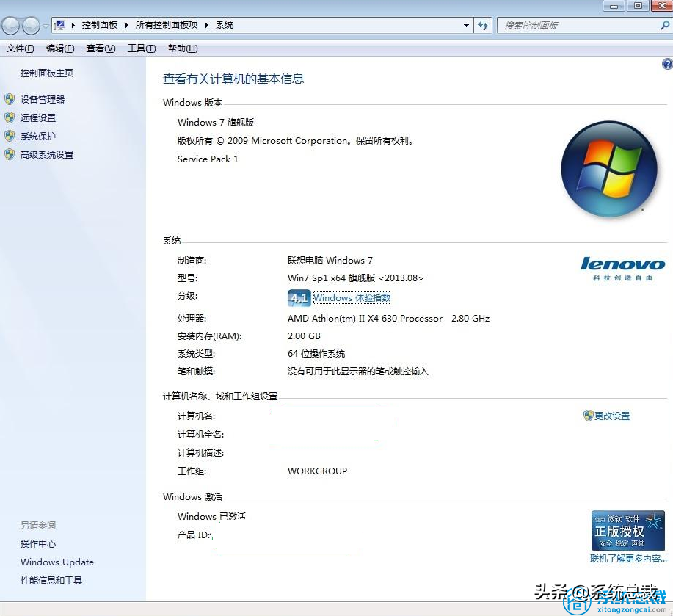
Task: Click the Lenovo manufacturer logo
Action: [623, 268]
